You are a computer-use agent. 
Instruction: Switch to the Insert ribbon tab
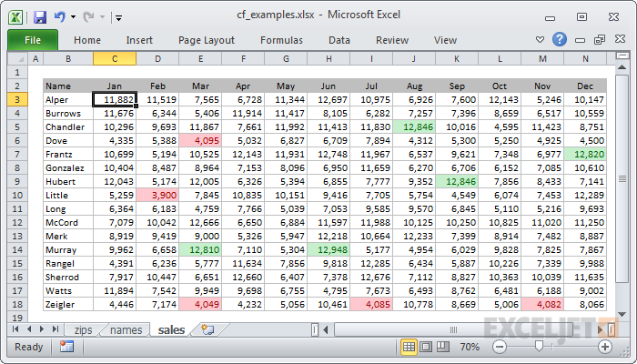coord(139,40)
